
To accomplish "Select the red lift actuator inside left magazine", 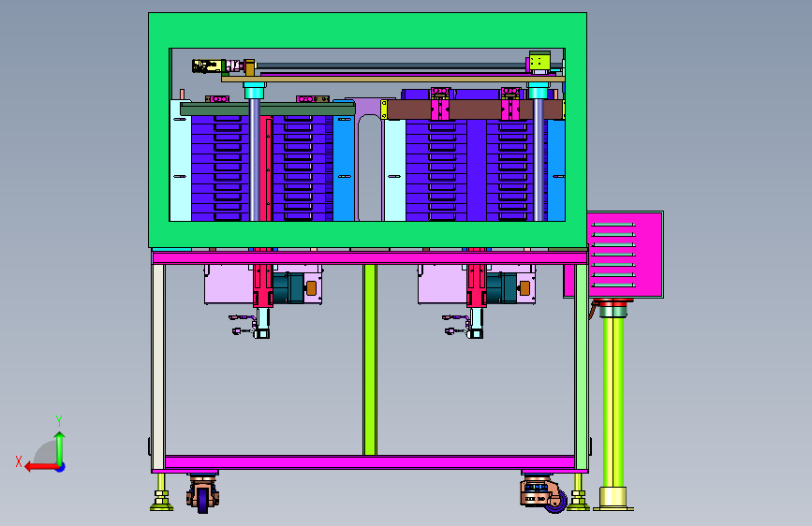I will click(266, 169).
